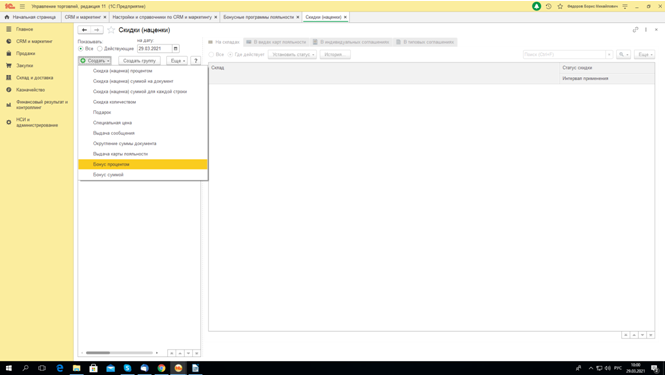This screenshot has height=375, width=666.
Task: Choose Скидка (наценка) суммой для каждой строки
Action: tap(143, 92)
